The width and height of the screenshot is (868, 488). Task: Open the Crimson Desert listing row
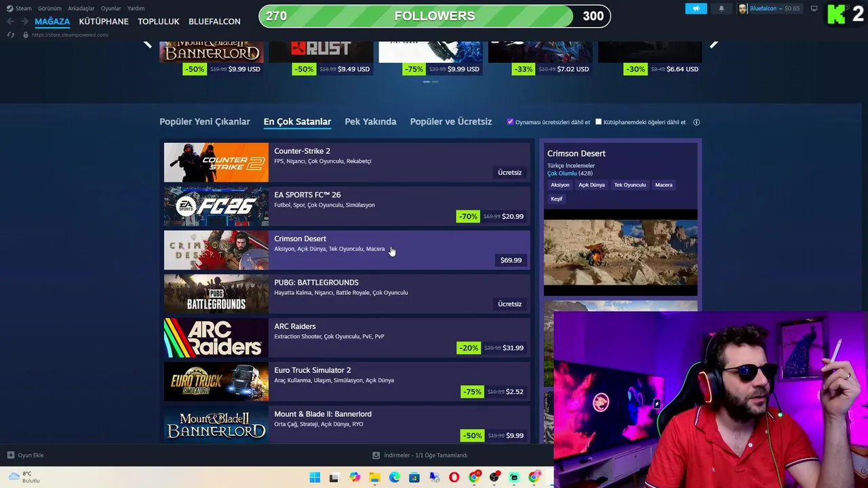[347, 250]
